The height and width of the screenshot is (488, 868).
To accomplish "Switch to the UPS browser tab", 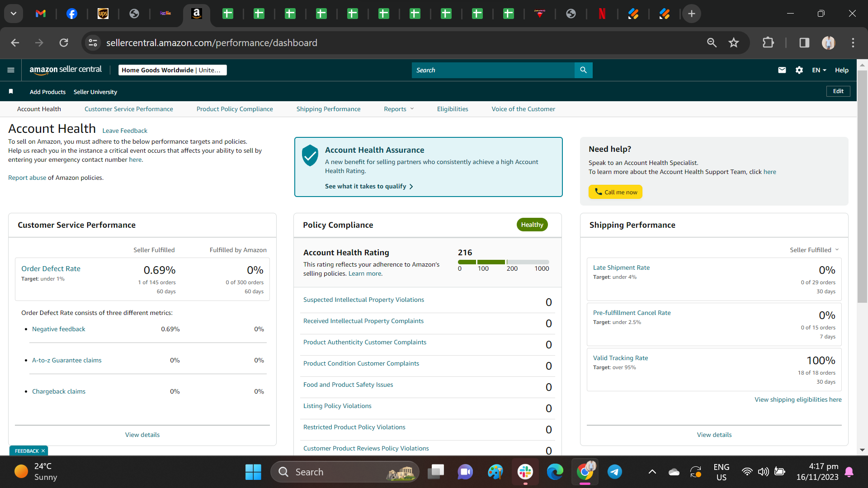I will click(103, 14).
